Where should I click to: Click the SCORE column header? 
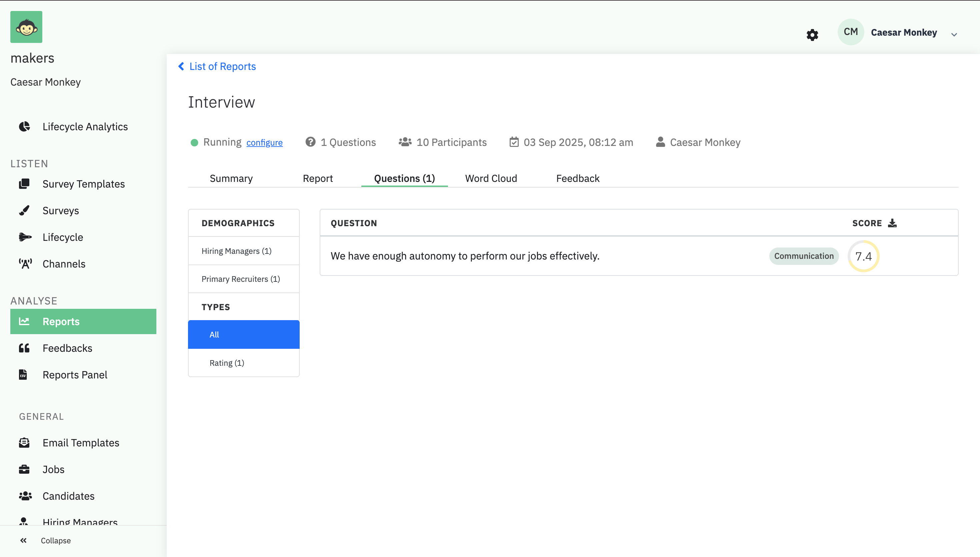[x=867, y=223]
